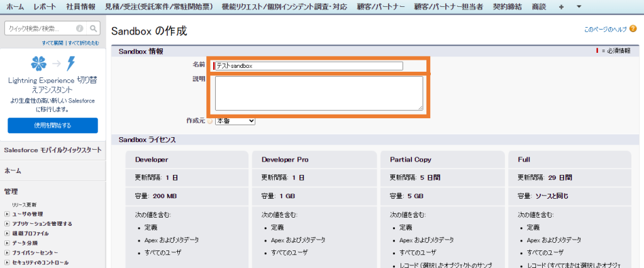Image resolution: width=644 pixels, height=268 pixels.
Task: Click the セキュリティのコントロール label
Action: [x=40, y=263]
